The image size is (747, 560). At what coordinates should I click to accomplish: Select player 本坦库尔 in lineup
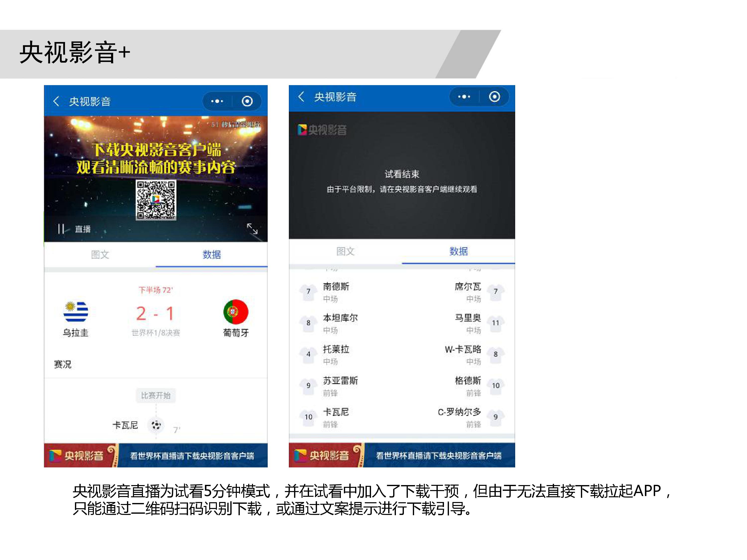[340, 318]
